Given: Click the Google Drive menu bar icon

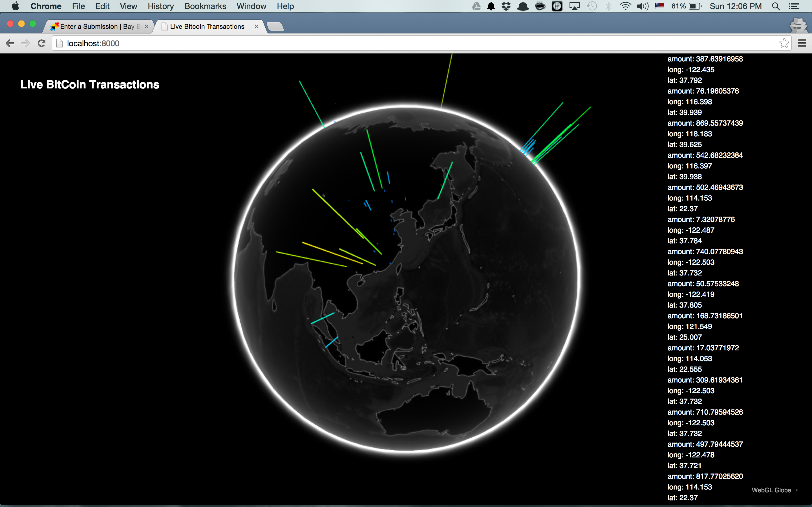Looking at the screenshot, I should tap(476, 6).
